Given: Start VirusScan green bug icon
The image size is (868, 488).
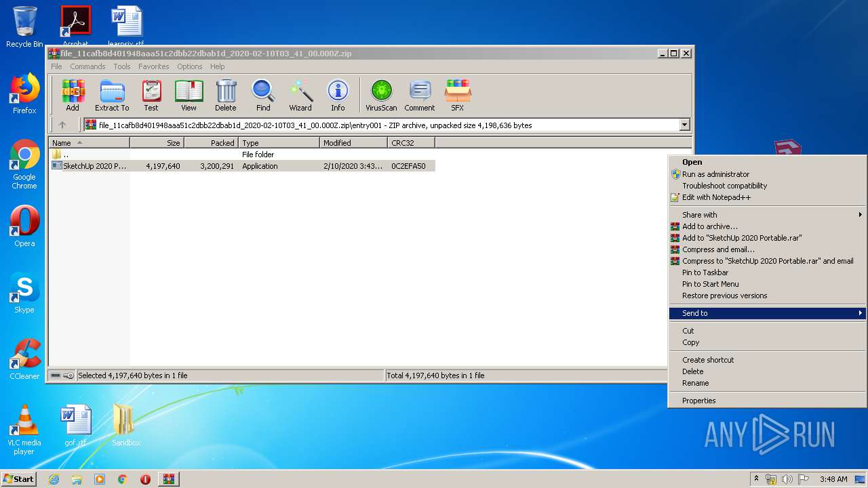Looking at the screenshot, I should 381,96.
